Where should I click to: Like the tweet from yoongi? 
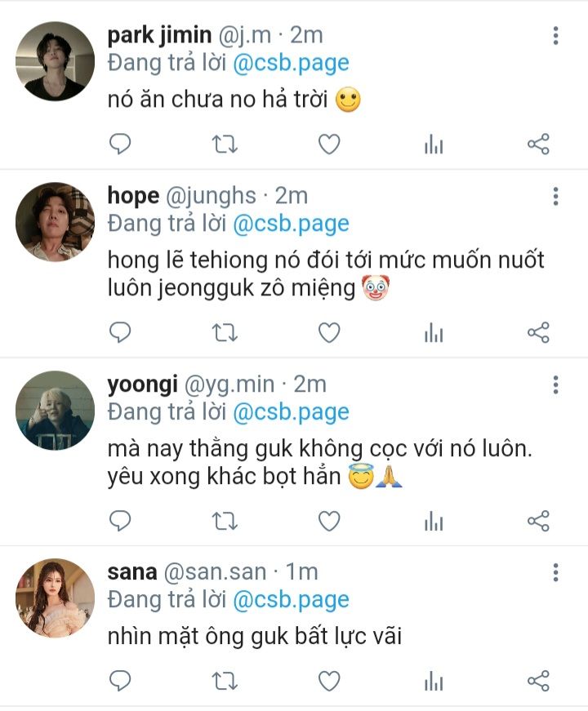tap(328, 520)
